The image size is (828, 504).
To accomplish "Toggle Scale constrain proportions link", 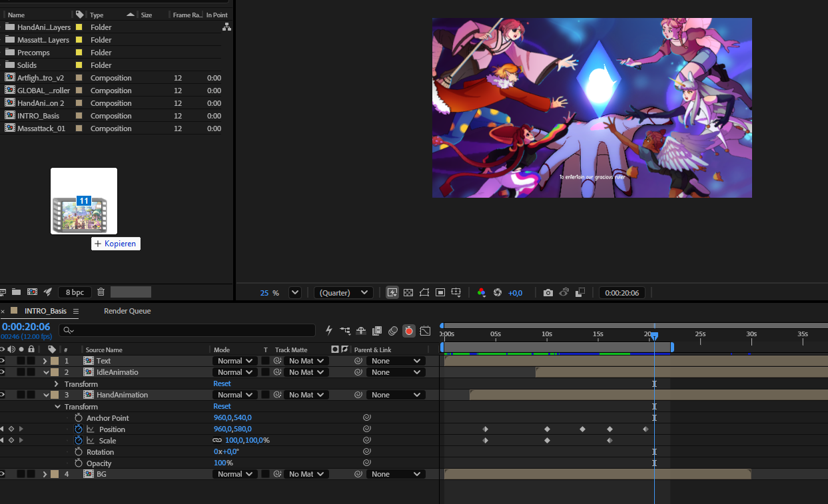I will 217,441.
